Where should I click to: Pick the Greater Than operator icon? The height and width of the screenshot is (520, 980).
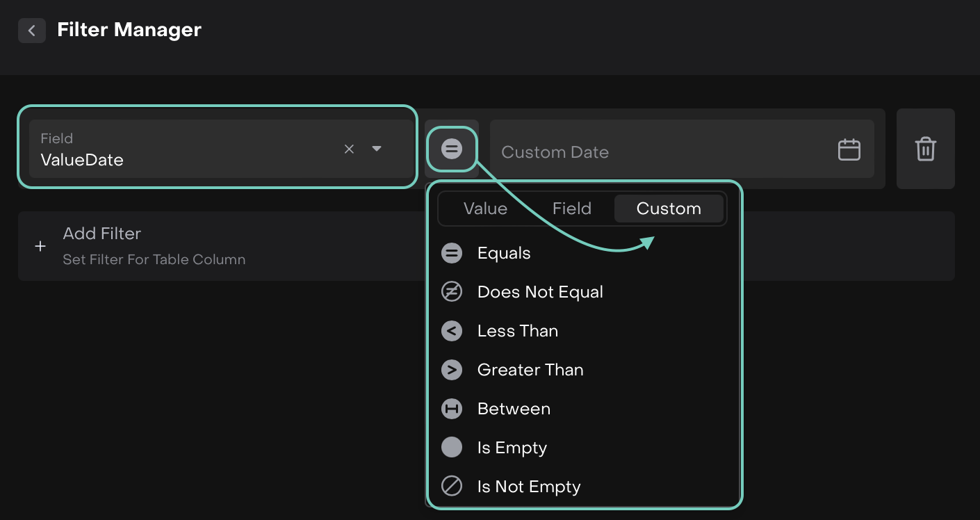(452, 370)
